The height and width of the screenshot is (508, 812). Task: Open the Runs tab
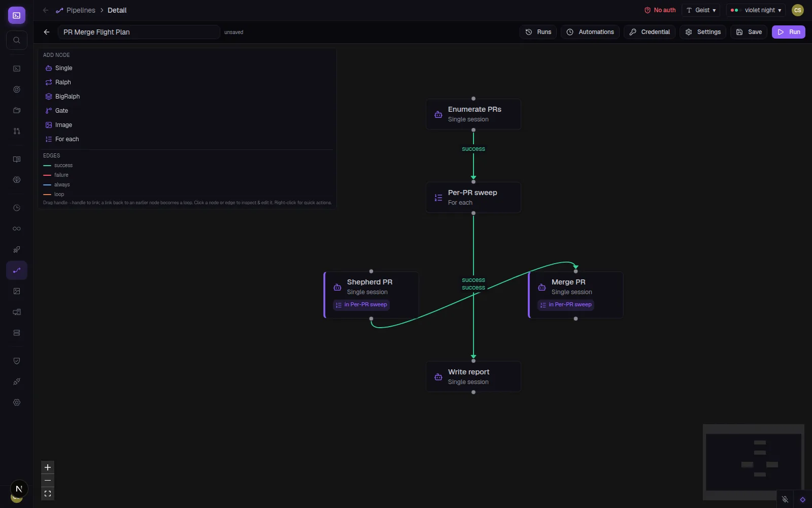coord(538,32)
